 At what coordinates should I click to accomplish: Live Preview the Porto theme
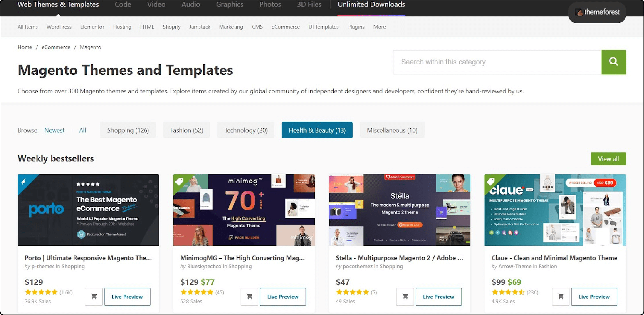click(x=127, y=297)
